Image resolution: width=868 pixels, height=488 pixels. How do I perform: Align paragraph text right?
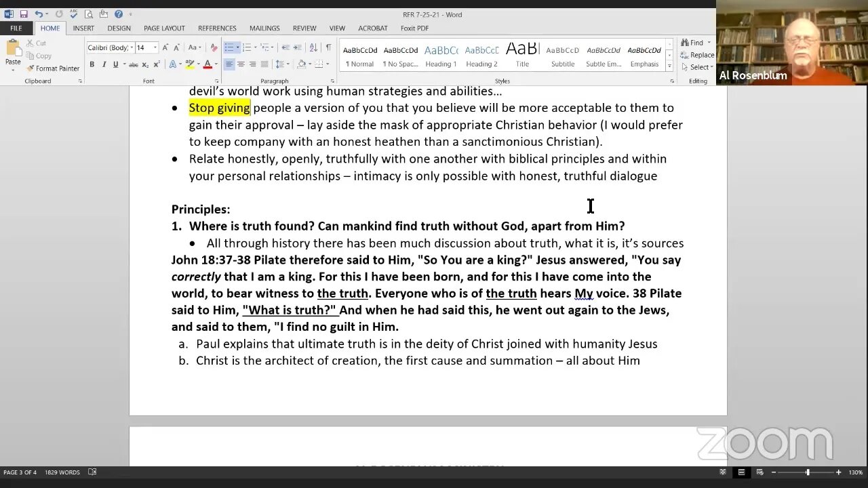click(253, 64)
